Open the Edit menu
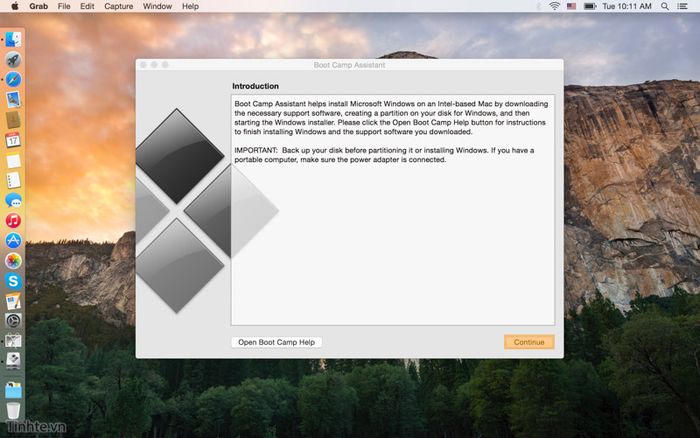Image resolution: width=700 pixels, height=438 pixels. (x=87, y=6)
